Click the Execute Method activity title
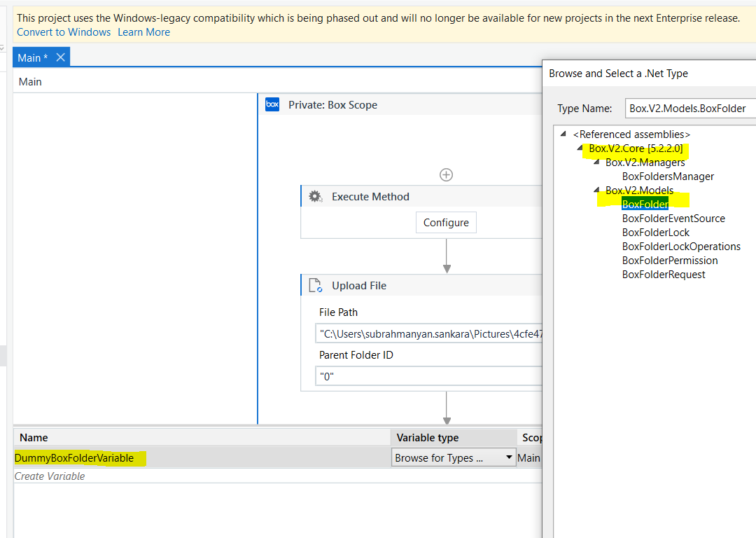756x538 pixels. coord(370,197)
